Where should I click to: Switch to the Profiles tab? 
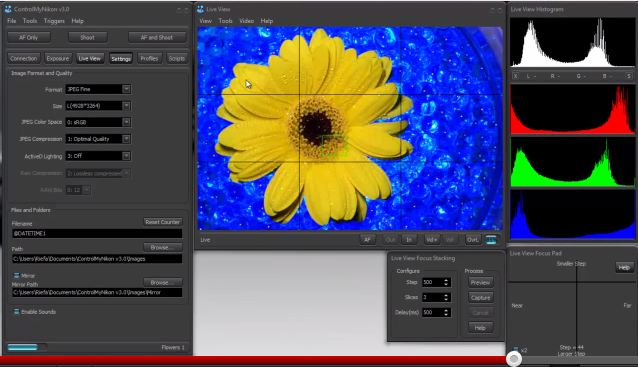[x=149, y=58]
